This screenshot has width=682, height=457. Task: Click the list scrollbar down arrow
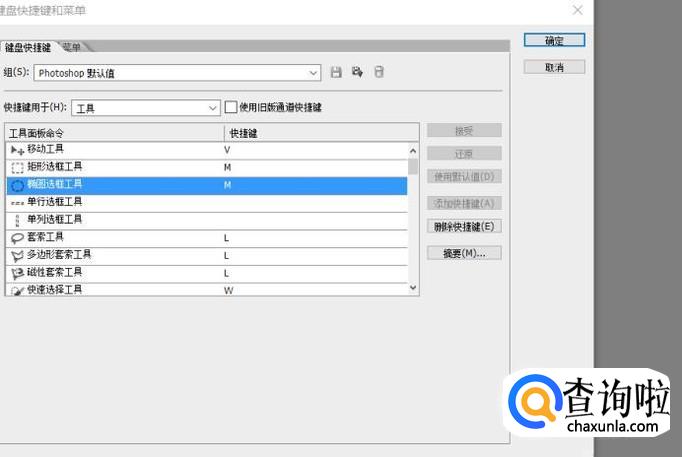click(x=413, y=288)
